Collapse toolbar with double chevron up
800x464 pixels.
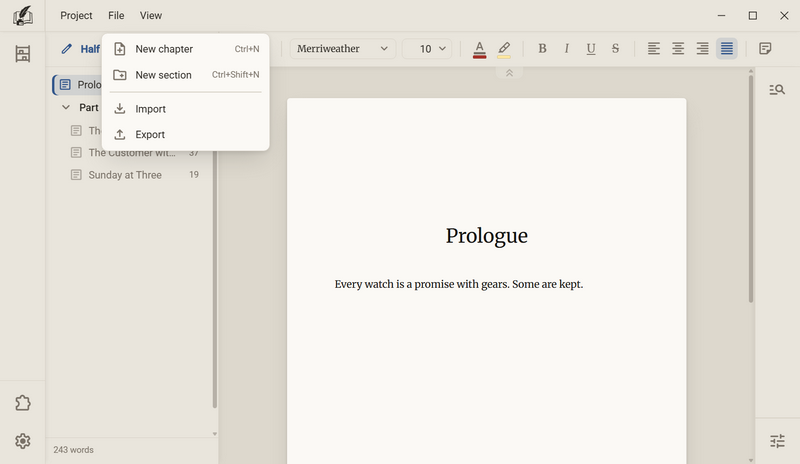point(509,73)
